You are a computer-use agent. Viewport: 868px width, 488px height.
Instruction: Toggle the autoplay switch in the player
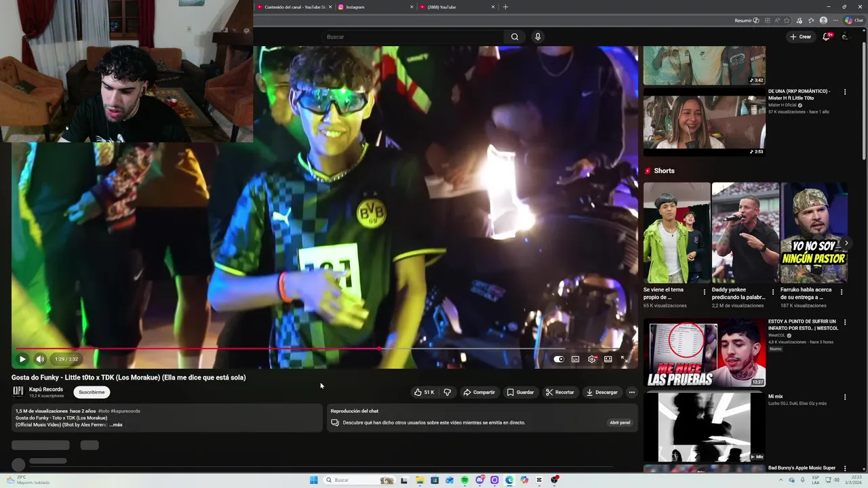pyautogui.click(x=559, y=359)
